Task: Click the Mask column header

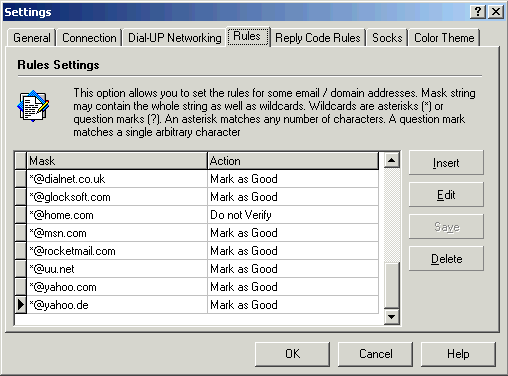Action: tap(117, 161)
